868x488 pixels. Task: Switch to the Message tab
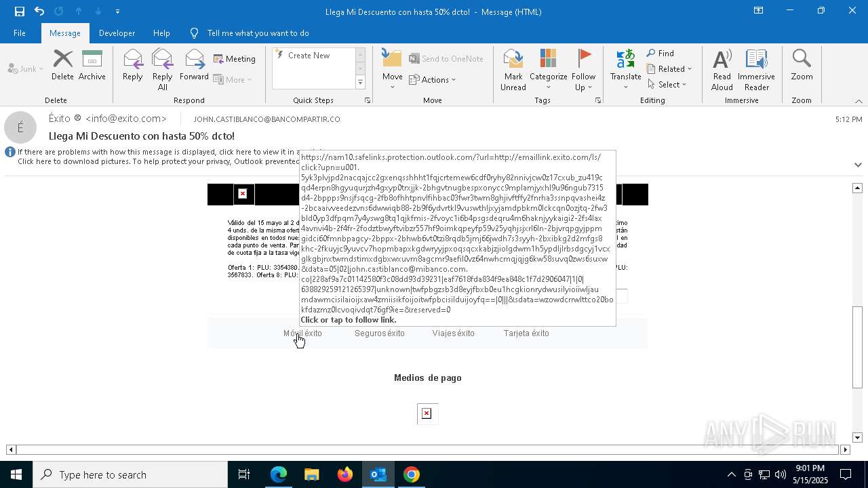[x=65, y=33]
